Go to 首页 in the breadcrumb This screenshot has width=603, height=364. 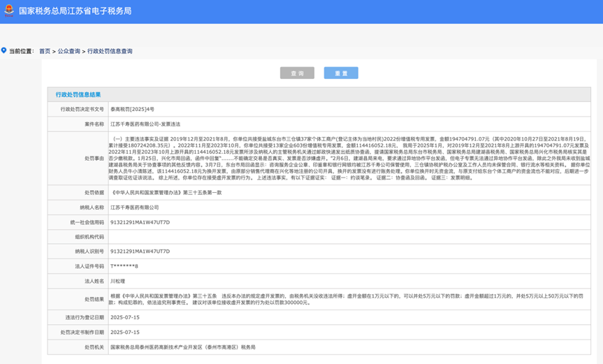[45, 52]
